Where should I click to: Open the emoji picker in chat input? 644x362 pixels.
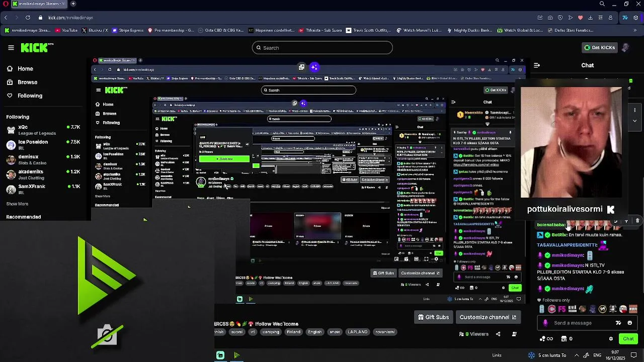629,323
